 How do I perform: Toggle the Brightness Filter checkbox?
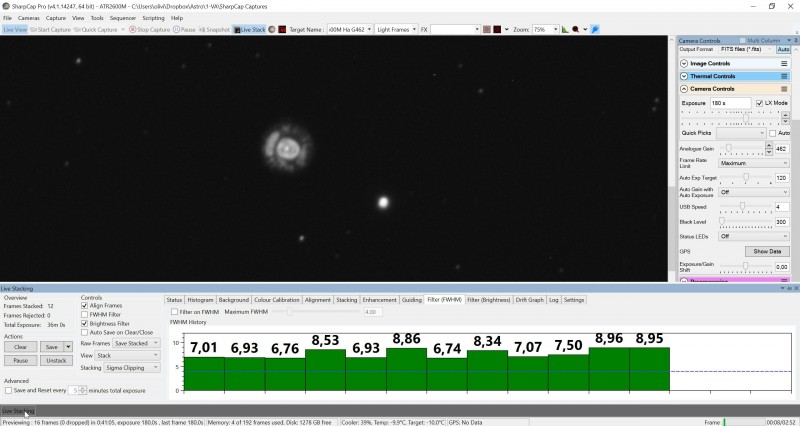pos(85,323)
